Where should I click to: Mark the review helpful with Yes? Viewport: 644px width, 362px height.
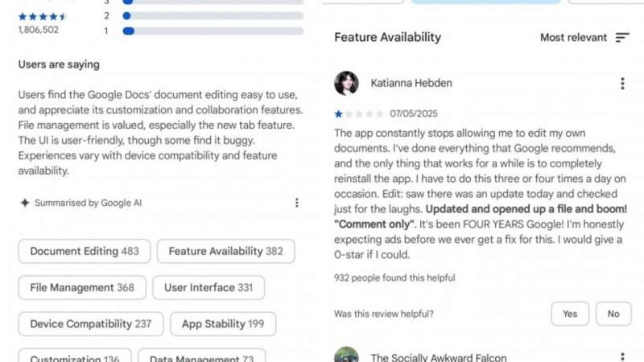570,314
